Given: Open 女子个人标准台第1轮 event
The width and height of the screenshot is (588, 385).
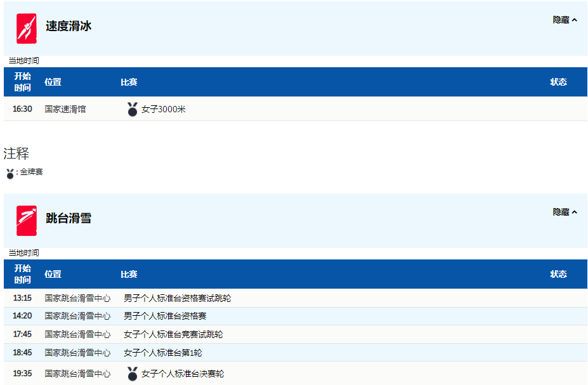Looking at the screenshot, I should (163, 353).
